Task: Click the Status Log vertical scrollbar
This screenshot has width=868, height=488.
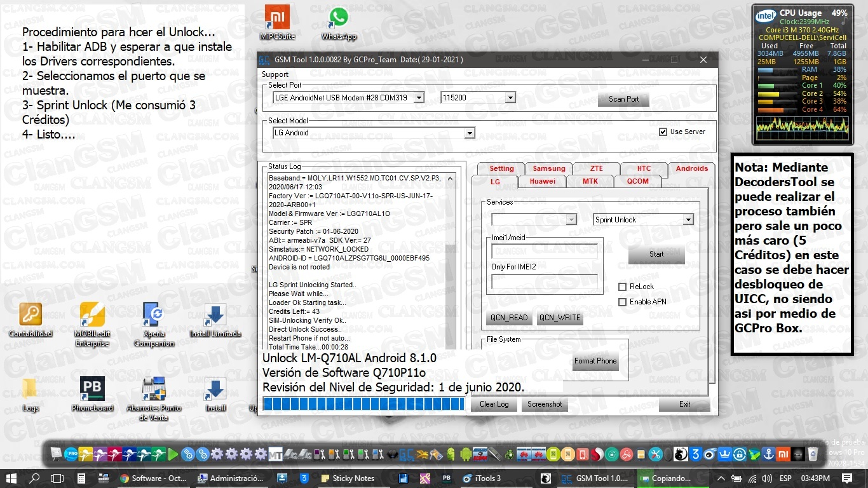Action: click(451, 261)
